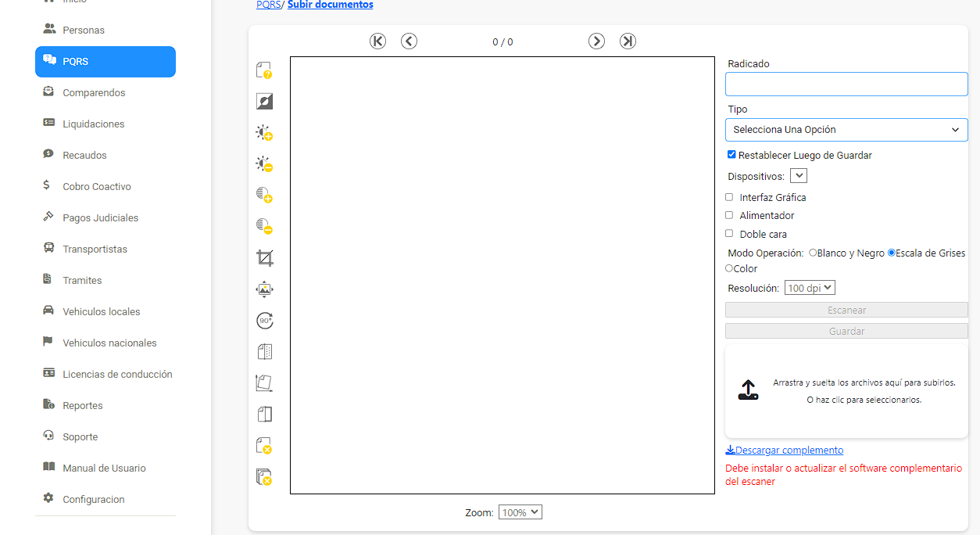
Task: Open Tramites in the sidebar
Action: pyautogui.click(x=106, y=280)
